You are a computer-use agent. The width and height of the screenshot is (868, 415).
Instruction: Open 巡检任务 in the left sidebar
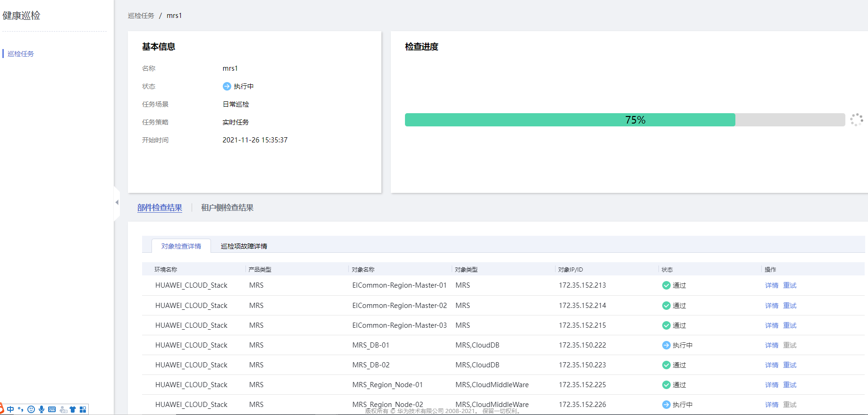click(21, 54)
